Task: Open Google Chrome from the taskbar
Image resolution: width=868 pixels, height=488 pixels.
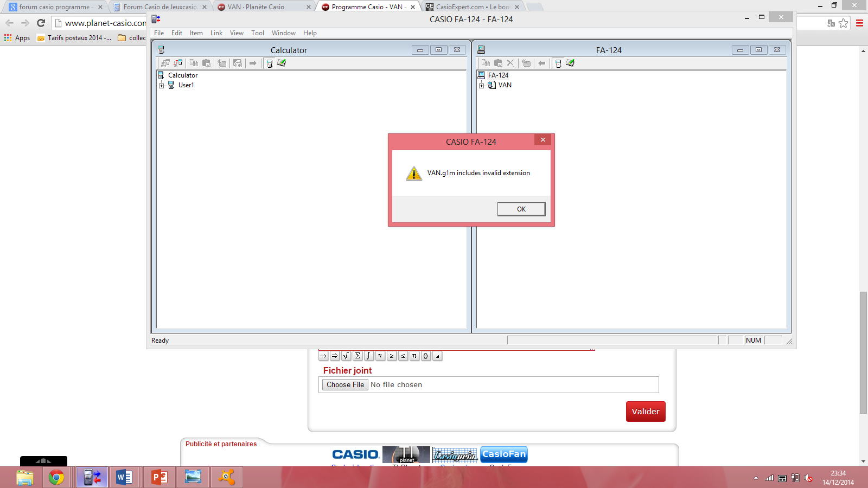Action: (56, 478)
